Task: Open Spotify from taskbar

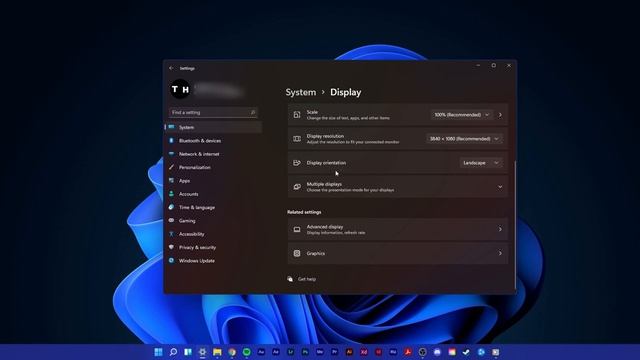Action: coord(247,352)
